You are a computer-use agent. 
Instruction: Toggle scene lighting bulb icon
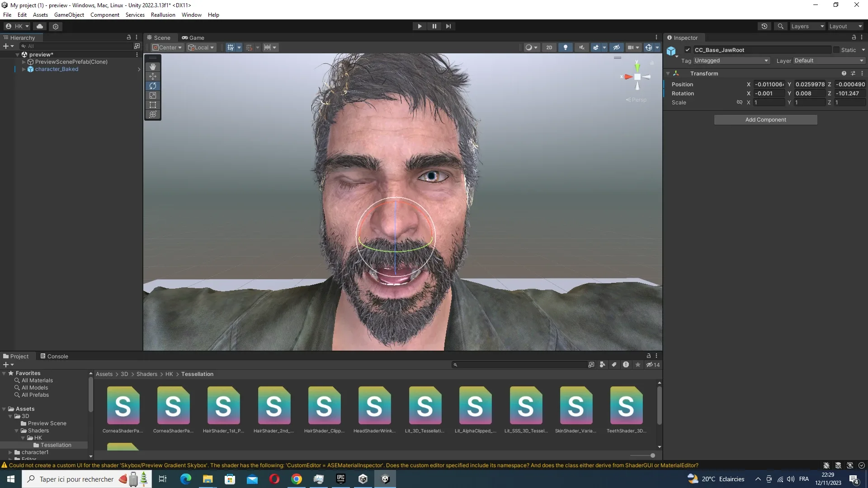click(565, 47)
